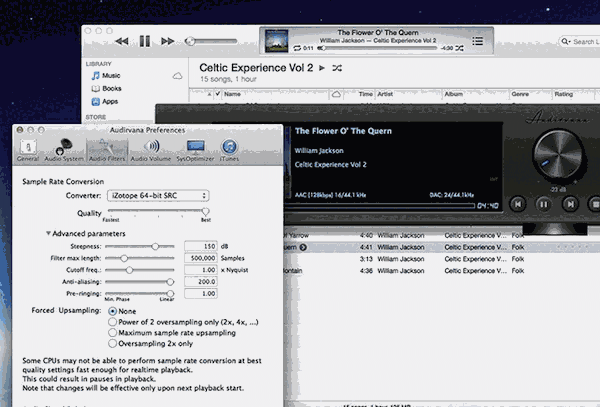Screen dimensions: 600x407
Task: Select Power of 2 oversampling only
Action: click(112, 322)
